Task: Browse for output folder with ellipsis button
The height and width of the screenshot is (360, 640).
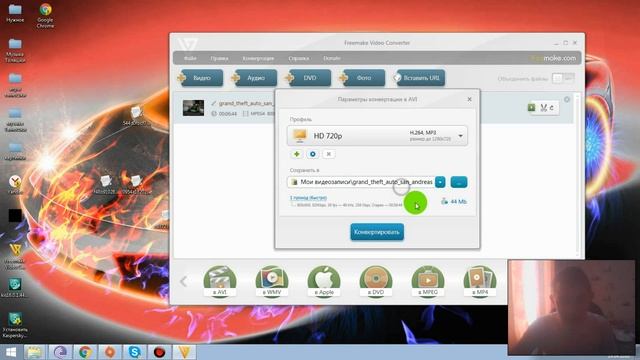Action: [x=459, y=182]
